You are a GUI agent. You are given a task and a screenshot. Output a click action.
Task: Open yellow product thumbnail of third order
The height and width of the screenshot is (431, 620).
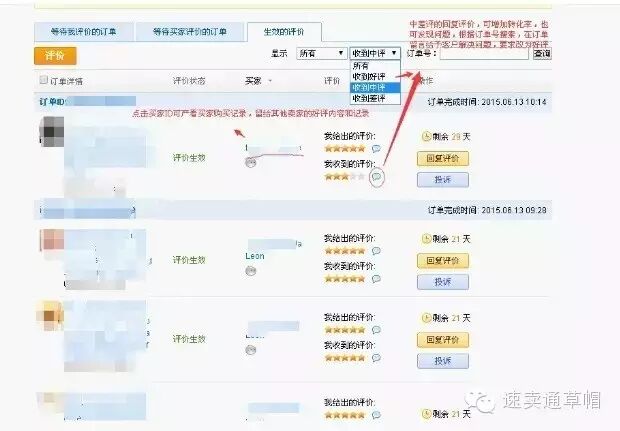(50, 316)
